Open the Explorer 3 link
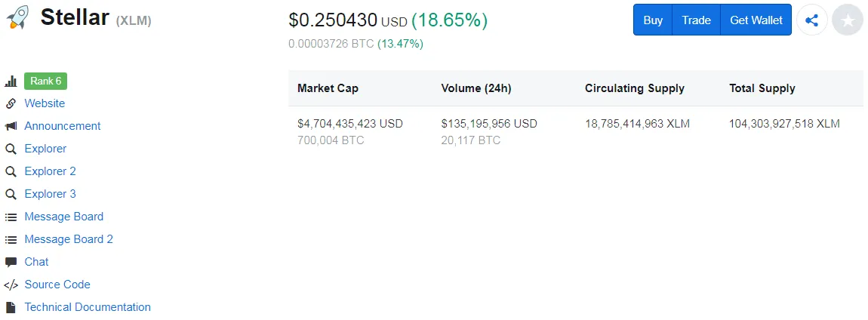 click(x=50, y=194)
